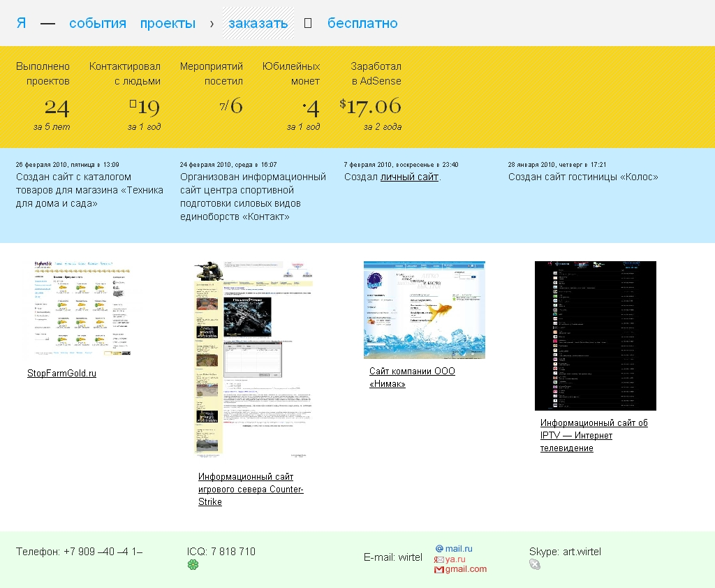The image size is (715, 588).
Task: Open the black IPTV site thumbnail
Action: 596,336
